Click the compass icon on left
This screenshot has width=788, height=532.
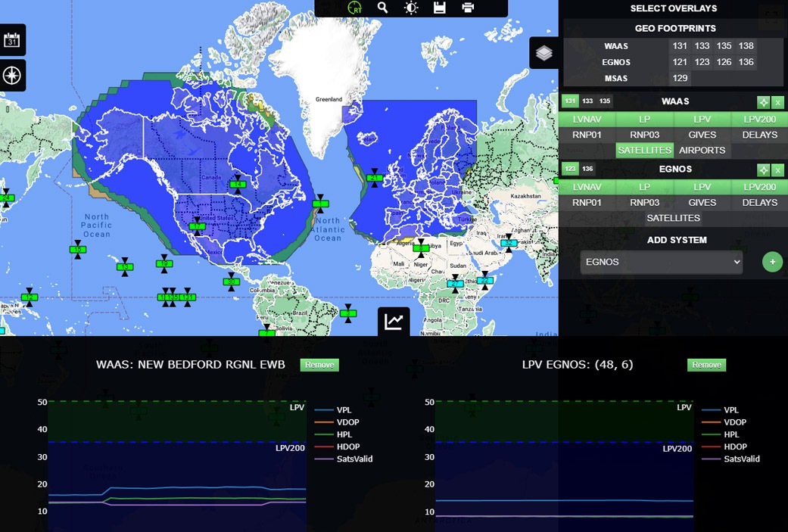(12, 75)
